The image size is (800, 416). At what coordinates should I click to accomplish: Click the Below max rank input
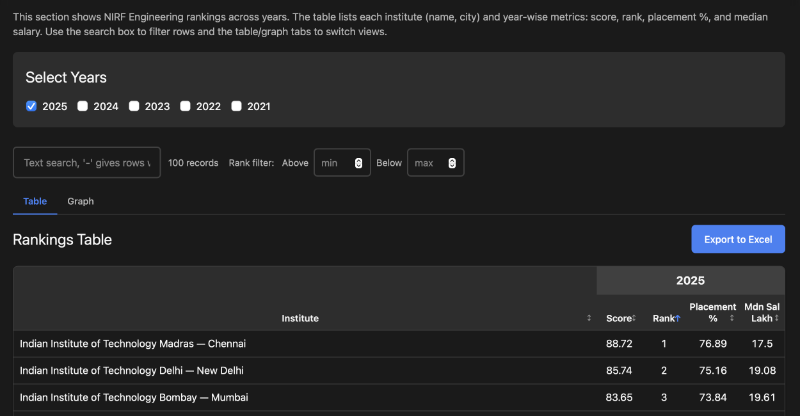[427, 163]
